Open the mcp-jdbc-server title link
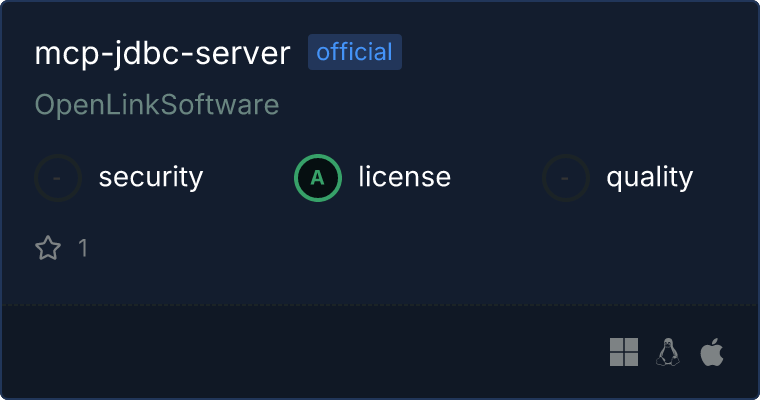This screenshot has width=760, height=400. (162, 53)
